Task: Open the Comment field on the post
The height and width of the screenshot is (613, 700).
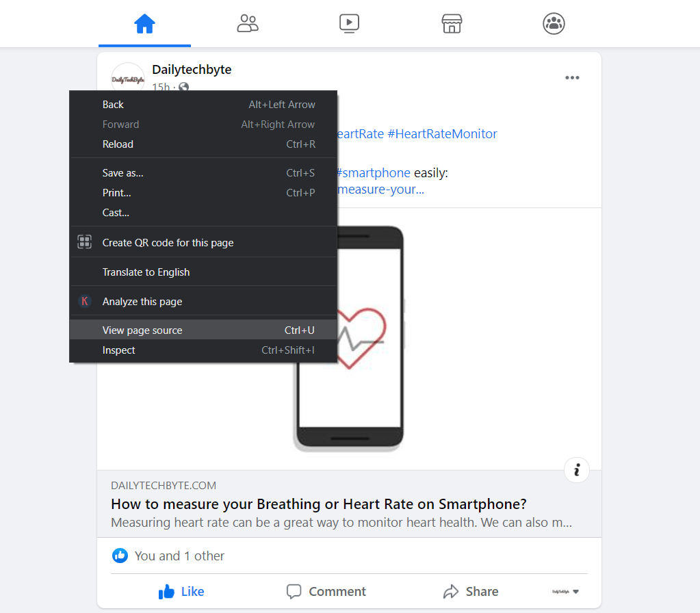Action: point(326,591)
